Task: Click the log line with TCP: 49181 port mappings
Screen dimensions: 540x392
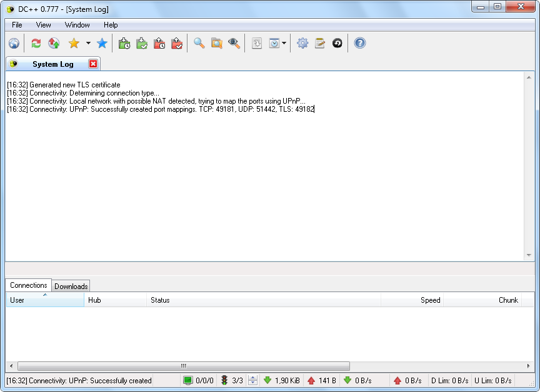Action: (161, 109)
